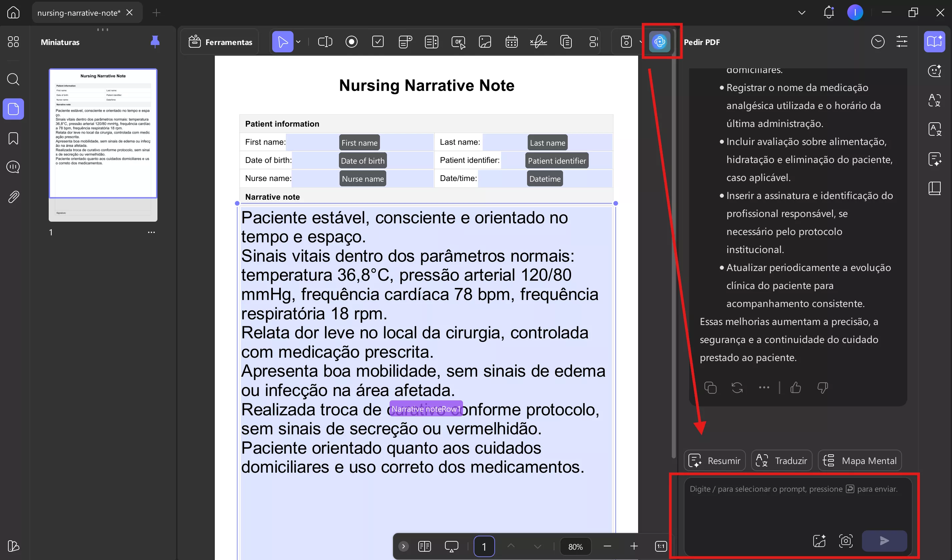Click the Traduzir button

point(781,461)
